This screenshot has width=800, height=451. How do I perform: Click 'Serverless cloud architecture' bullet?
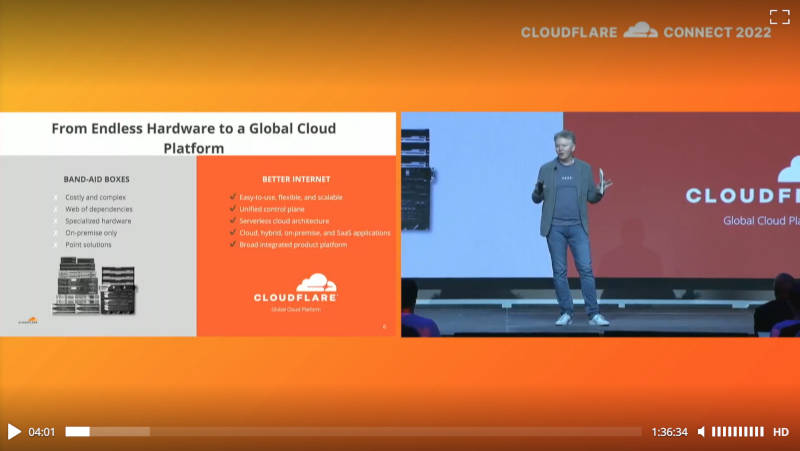pos(284,221)
